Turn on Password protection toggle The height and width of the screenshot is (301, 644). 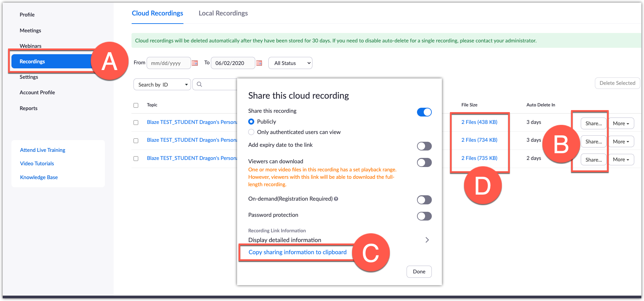tap(424, 216)
